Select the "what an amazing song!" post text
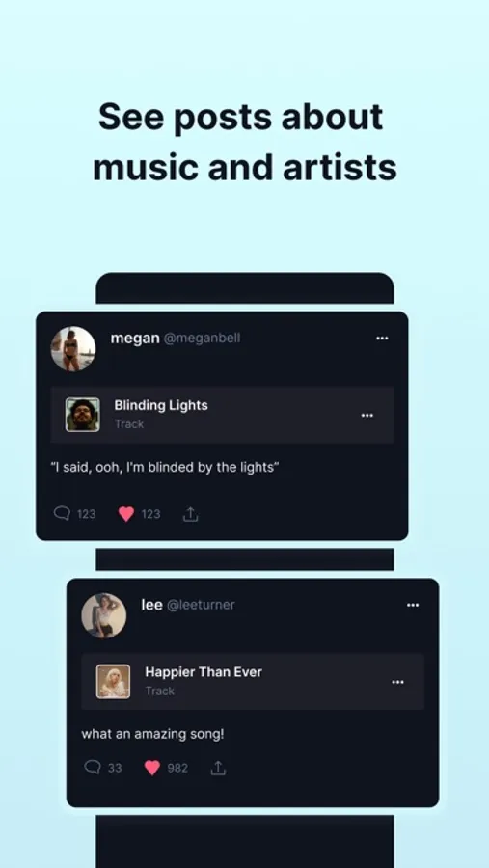 point(152,735)
